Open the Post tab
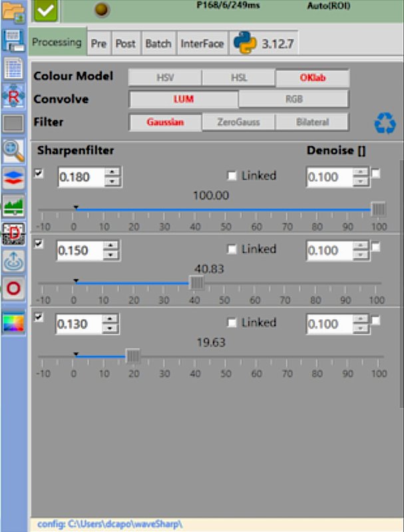Screen dimensions: 404x532 coord(125,43)
